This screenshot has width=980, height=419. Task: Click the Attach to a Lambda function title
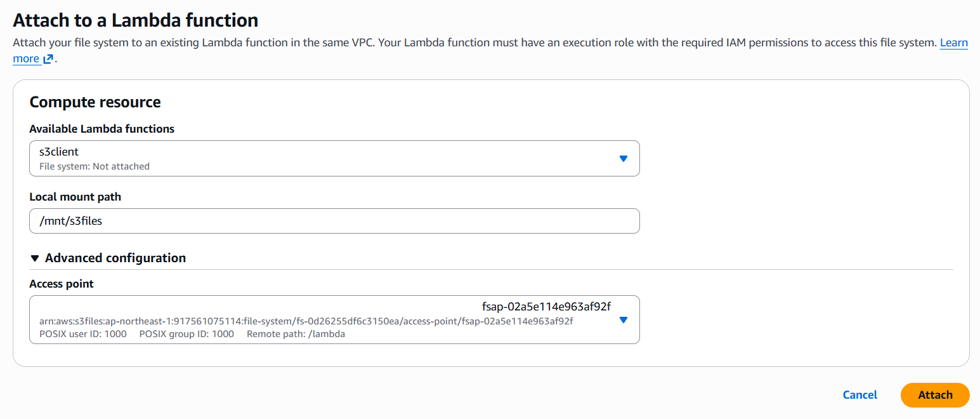135,20
